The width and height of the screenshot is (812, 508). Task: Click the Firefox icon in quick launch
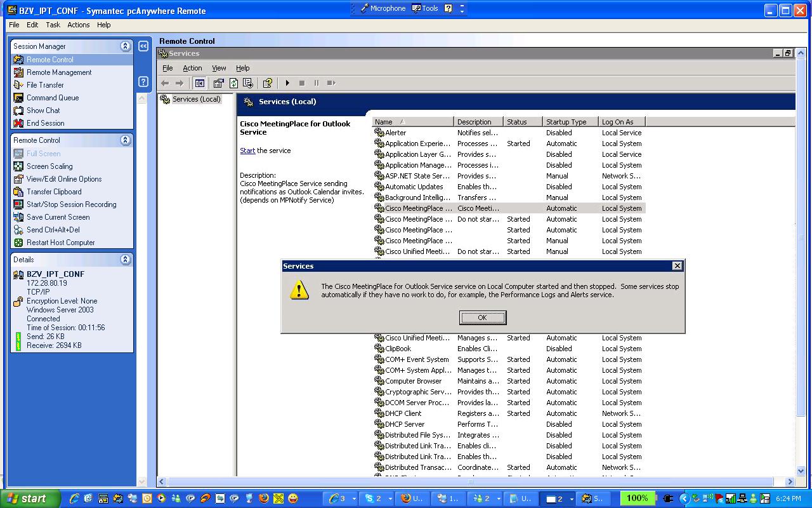click(264, 498)
